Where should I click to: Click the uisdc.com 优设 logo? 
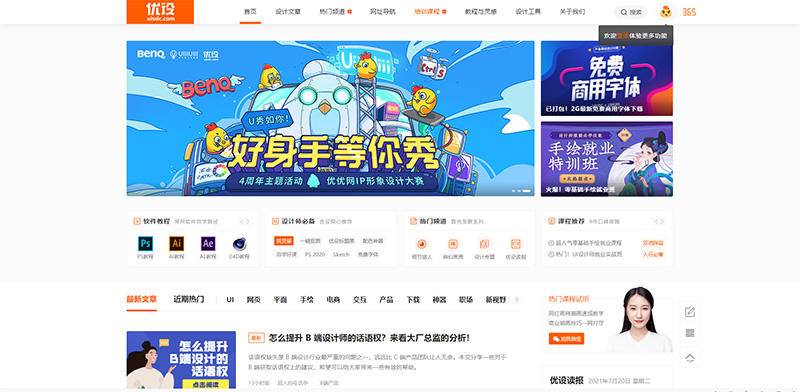[160, 12]
